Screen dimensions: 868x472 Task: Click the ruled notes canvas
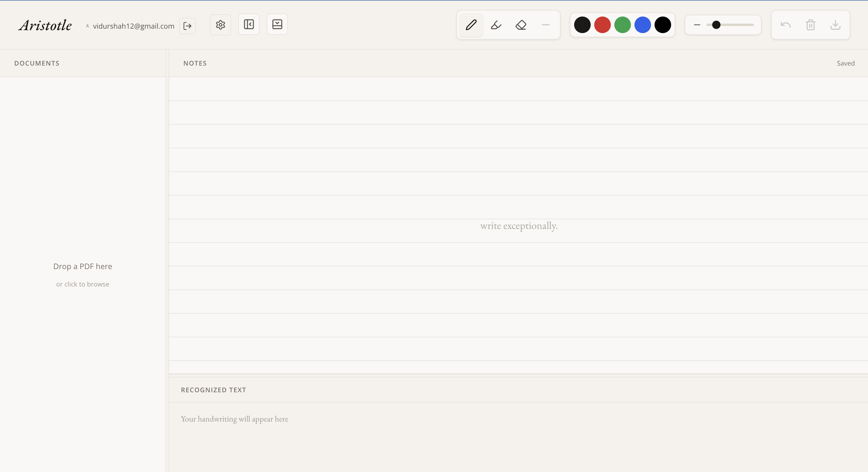point(518,168)
